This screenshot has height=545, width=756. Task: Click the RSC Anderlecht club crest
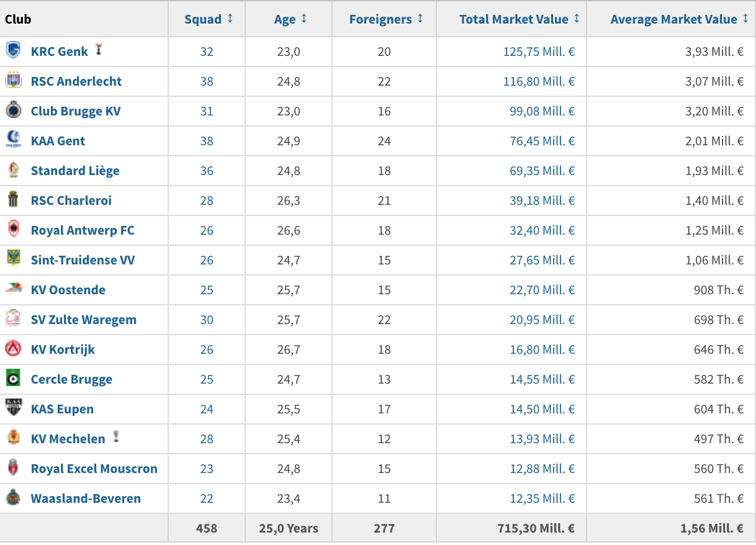(x=13, y=81)
